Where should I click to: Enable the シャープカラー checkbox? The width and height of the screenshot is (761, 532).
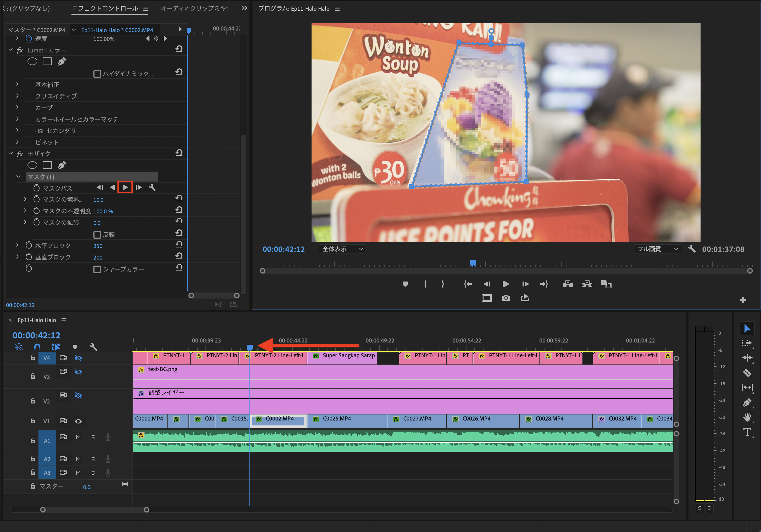click(97, 269)
